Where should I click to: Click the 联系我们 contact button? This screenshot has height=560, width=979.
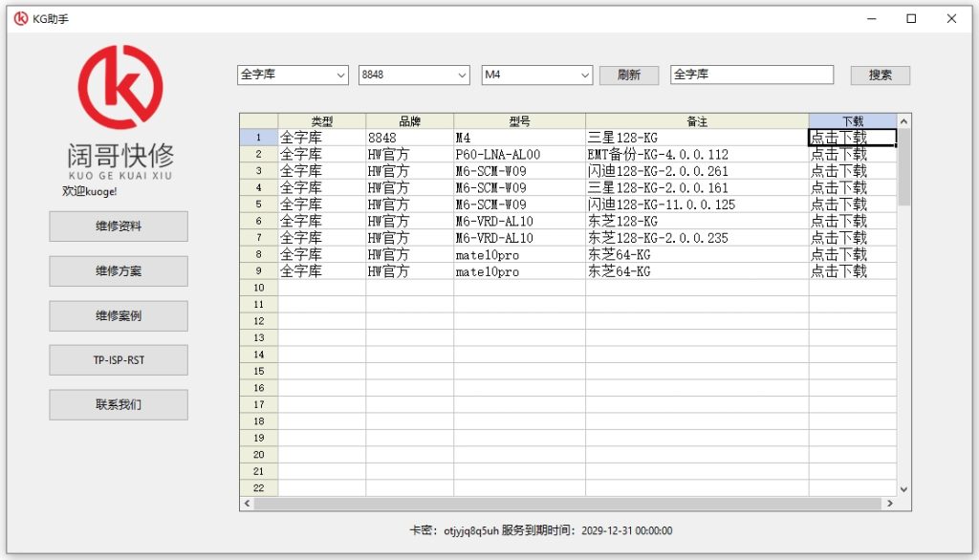coord(119,404)
